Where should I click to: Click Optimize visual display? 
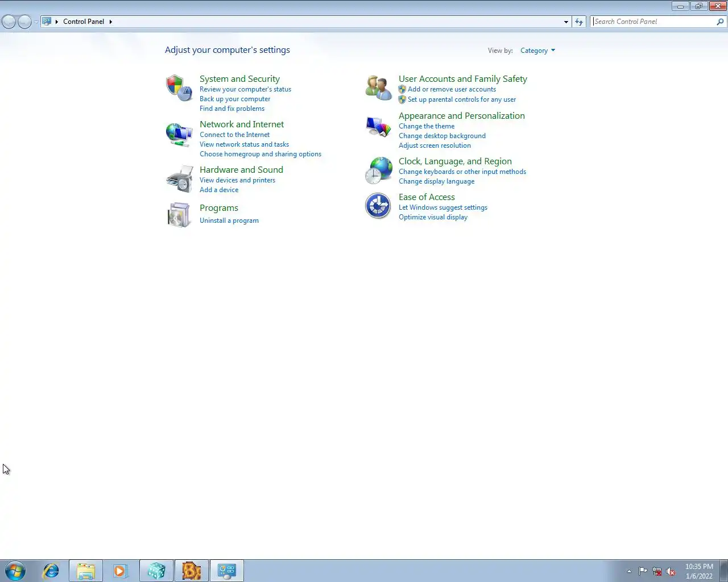(x=433, y=217)
